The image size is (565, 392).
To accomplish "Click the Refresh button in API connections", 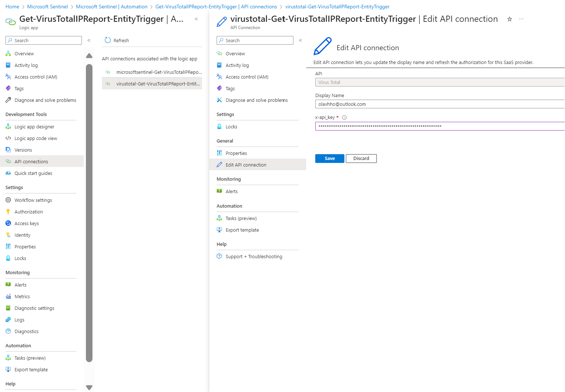I will (117, 40).
